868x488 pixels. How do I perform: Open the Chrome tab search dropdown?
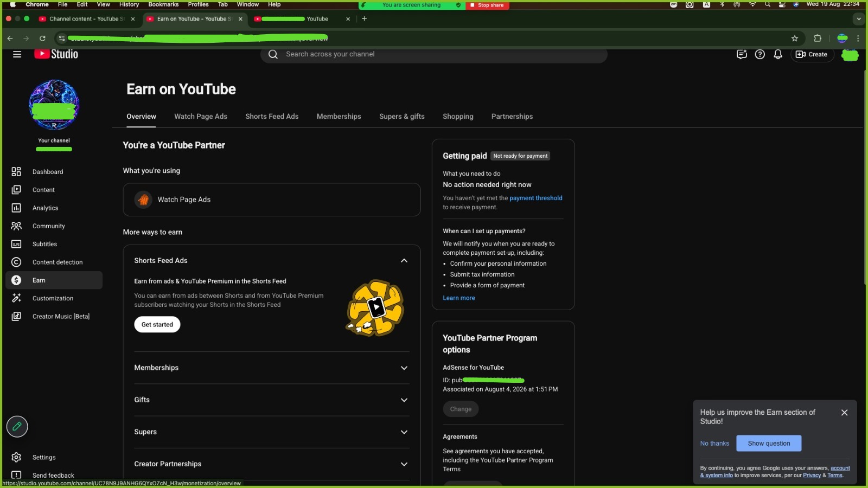[x=858, y=18]
